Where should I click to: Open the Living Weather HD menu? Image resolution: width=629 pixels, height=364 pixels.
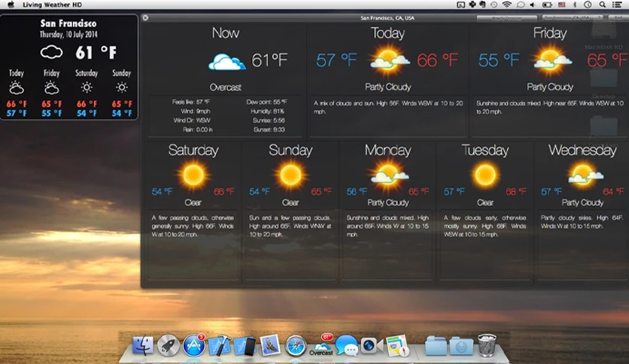[x=52, y=5]
